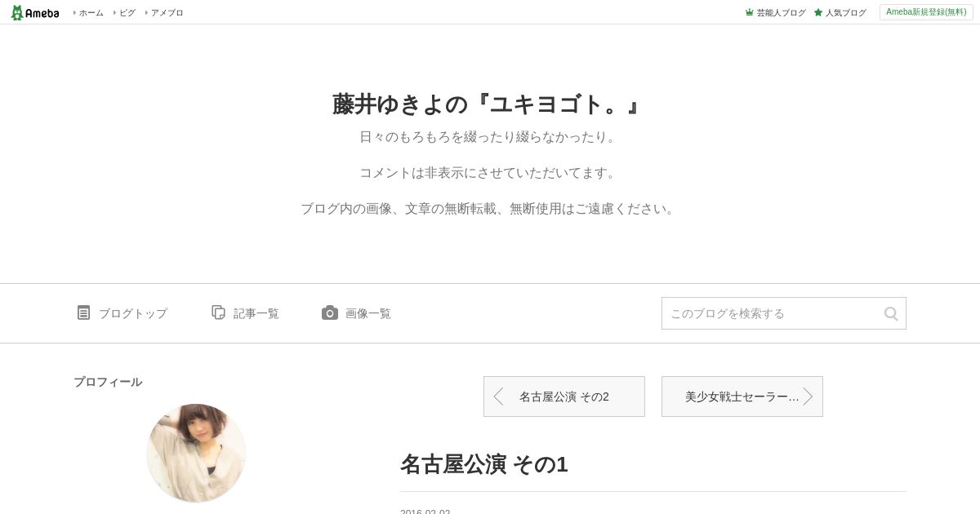Click the ブログトップ document icon
The image size is (980, 514).
tap(83, 312)
